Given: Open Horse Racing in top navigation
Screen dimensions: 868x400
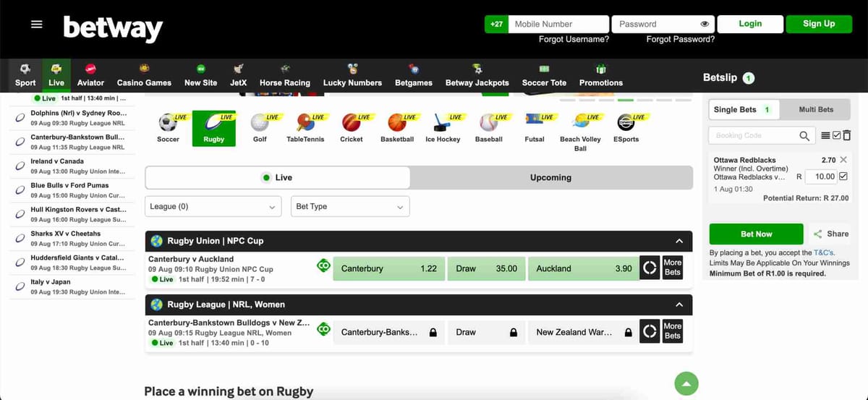Looking at the screenshot, I should (x=285, y=76).
